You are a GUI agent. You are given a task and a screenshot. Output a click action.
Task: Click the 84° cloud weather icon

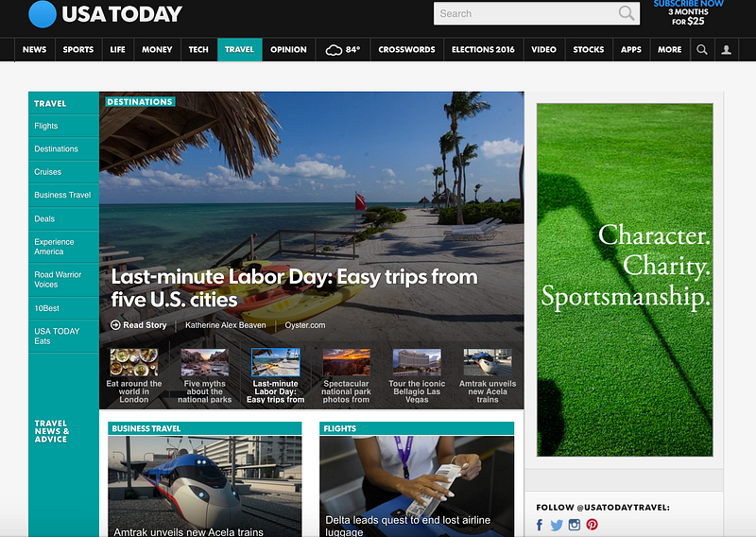click(334, 50)
